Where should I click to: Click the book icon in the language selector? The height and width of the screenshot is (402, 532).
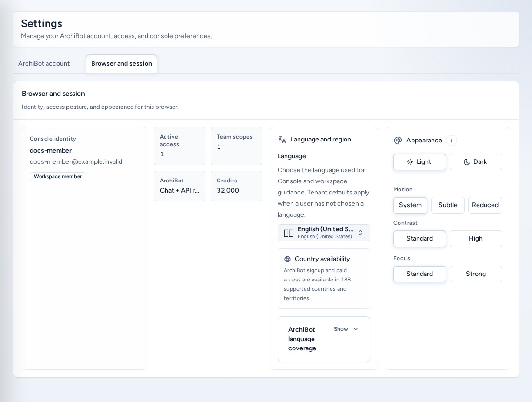289,233
